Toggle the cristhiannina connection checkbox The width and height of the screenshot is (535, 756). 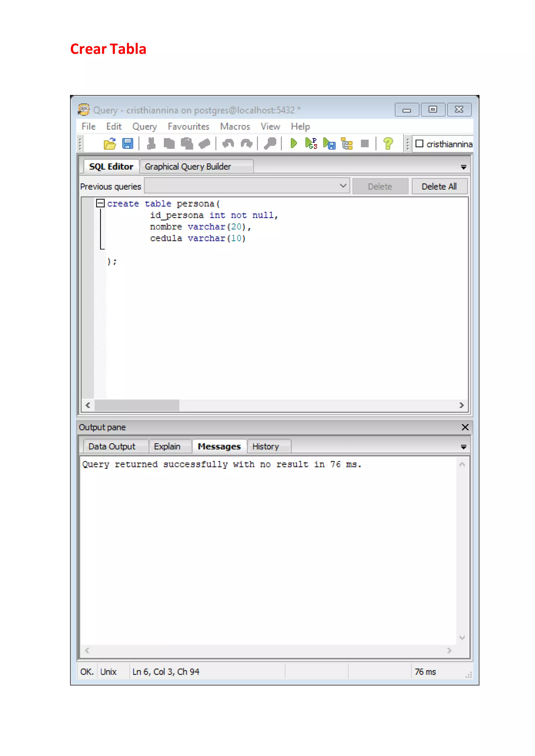pos(419,144)
